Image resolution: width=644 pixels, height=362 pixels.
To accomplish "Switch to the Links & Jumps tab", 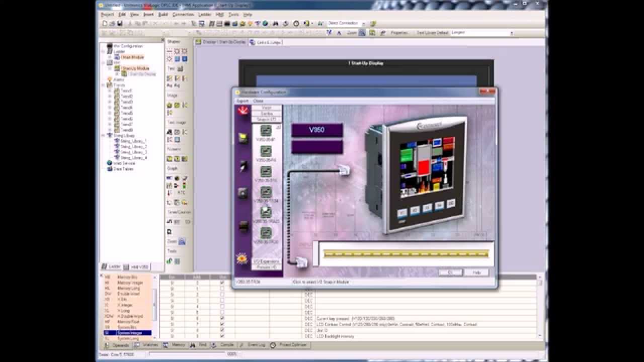I will (x=265, y=42).
